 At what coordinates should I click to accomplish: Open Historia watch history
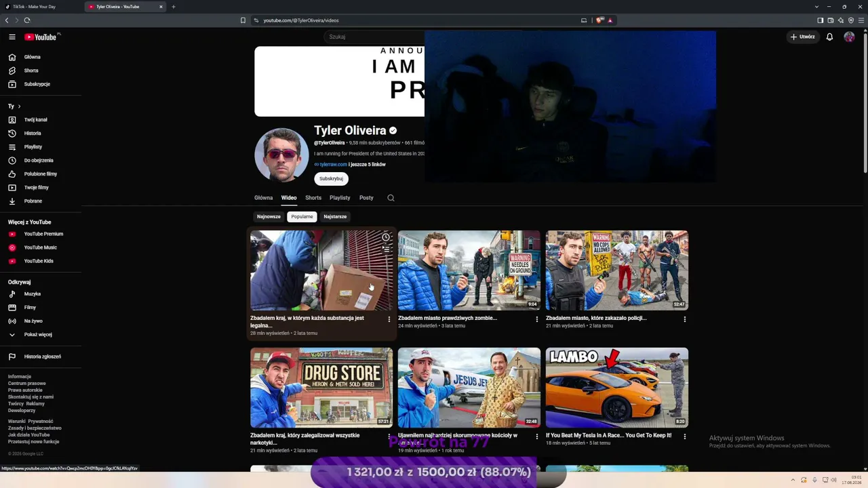coord(33,134)
